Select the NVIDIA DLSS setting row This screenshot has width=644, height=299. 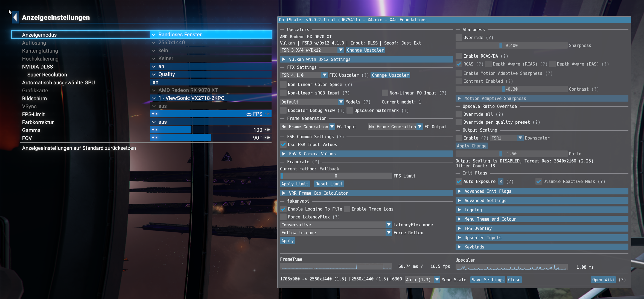pos(147,66)
